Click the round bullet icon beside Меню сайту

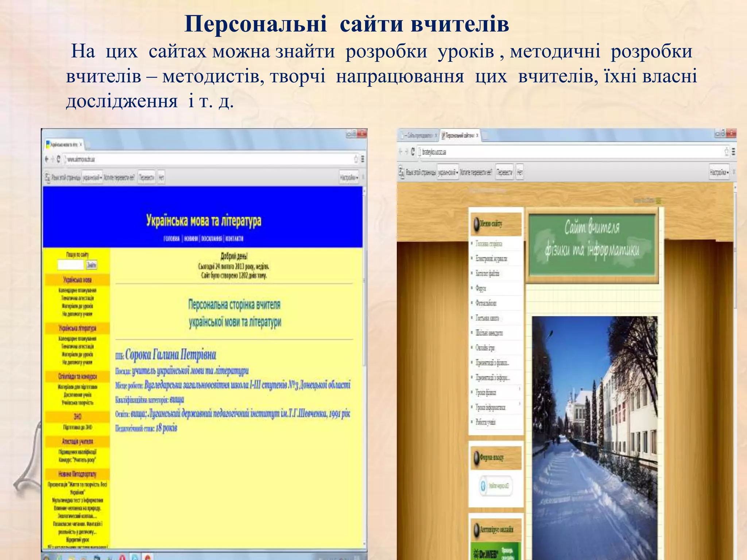point(476,224)
